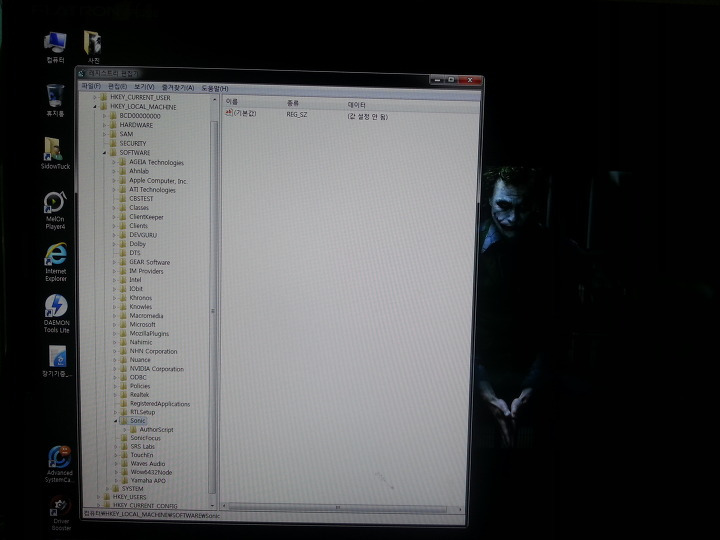This screenshot has height=540, width=720.
Task: Select the NHN Corporation key
Action: [153, 351]
